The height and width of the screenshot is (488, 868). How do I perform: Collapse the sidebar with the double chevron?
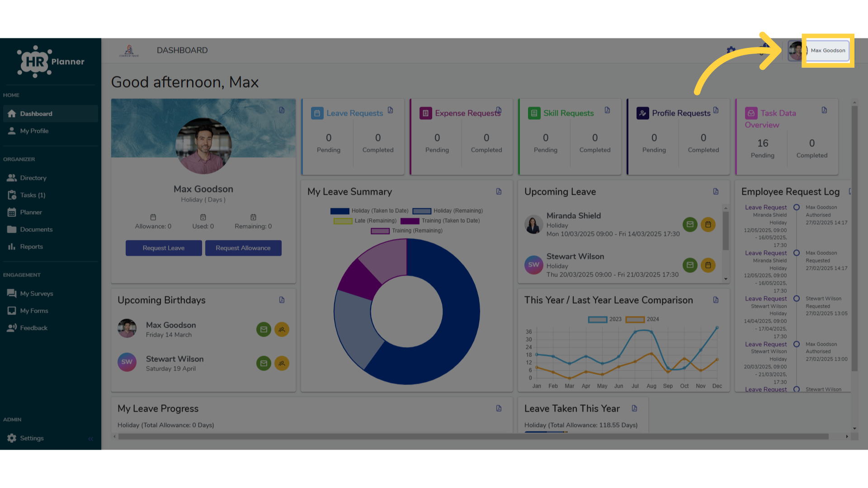point(91,439)
